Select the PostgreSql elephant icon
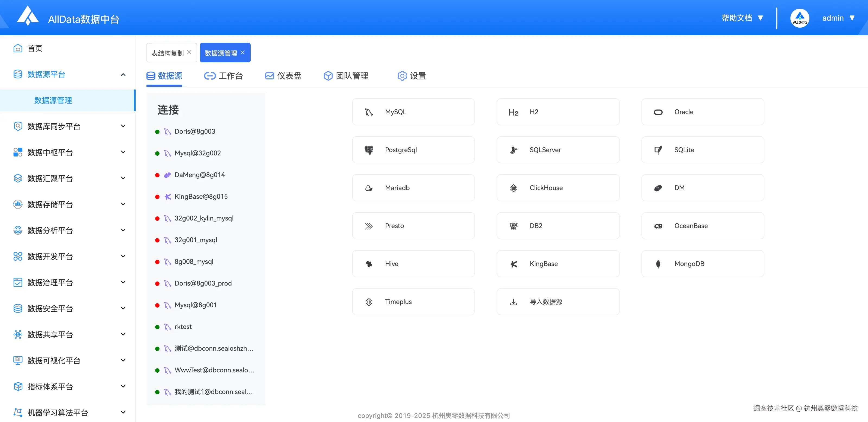868x422 pixels. [369, 150]
